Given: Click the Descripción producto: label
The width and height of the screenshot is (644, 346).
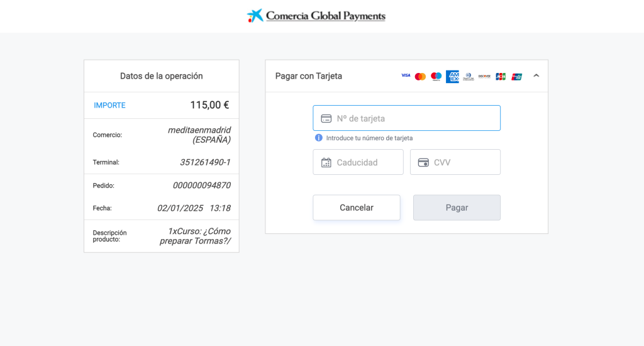Looking at the screenshot, I should tap(109, 236).
